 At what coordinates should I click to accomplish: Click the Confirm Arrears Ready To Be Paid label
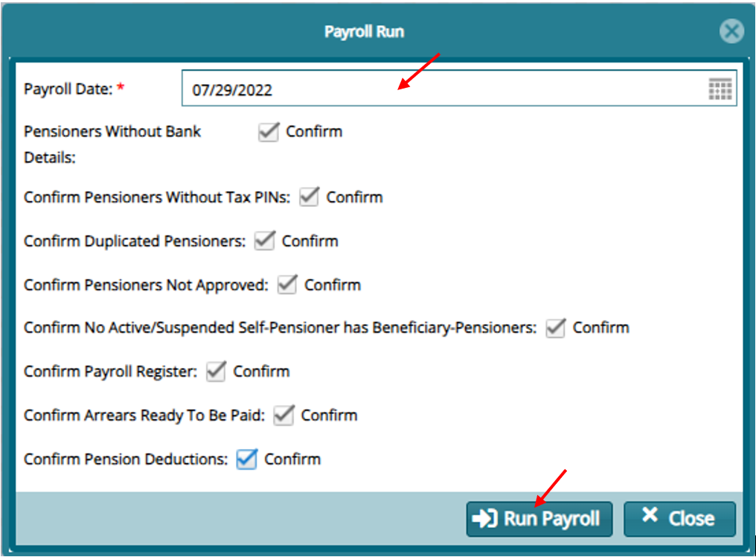[x=144, y=416]
